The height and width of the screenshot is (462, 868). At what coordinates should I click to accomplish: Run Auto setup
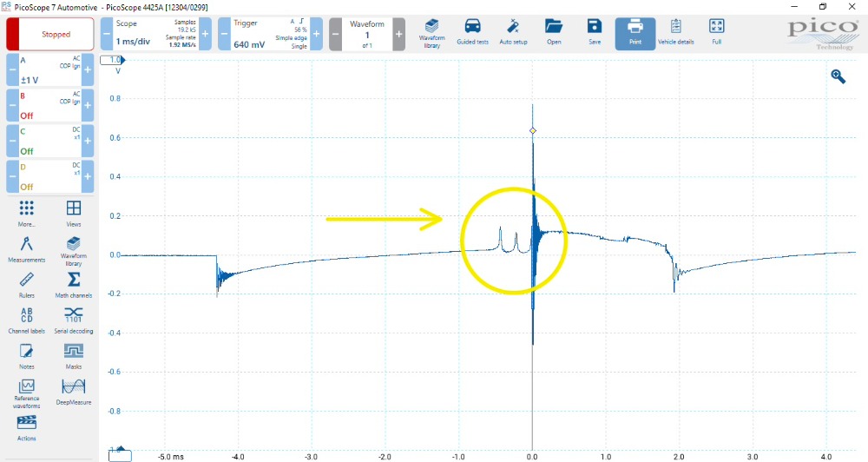(x=513, y=32)
